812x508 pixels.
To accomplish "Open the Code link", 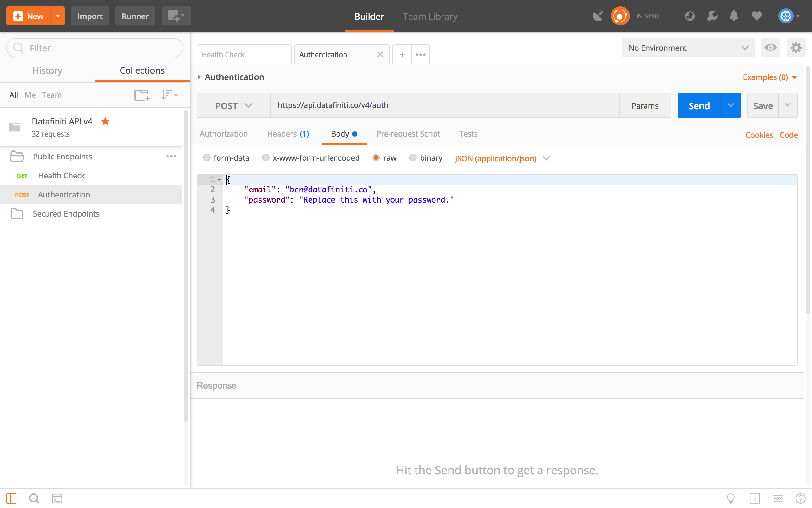I will [x=789, y=135].
